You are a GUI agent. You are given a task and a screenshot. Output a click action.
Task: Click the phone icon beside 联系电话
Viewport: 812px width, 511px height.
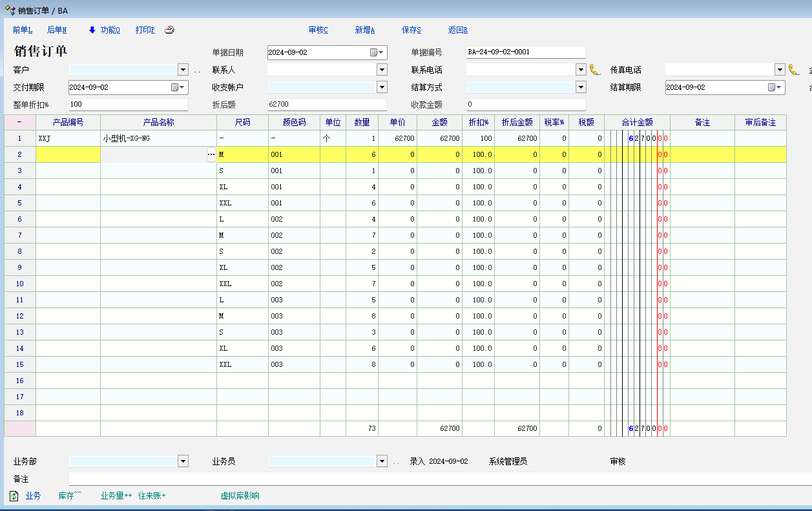pyautogui.click(x=595, y=70)
